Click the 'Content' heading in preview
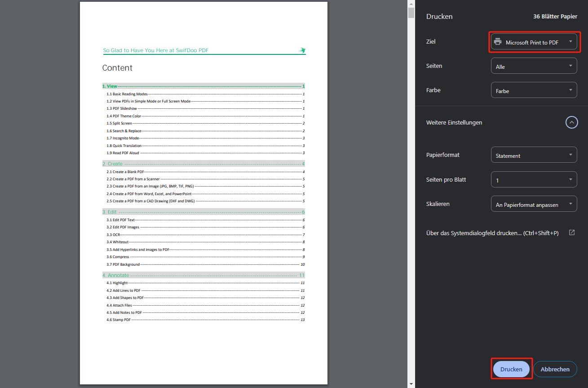Screen dimensions: 588x388 [x=117, y=68]
